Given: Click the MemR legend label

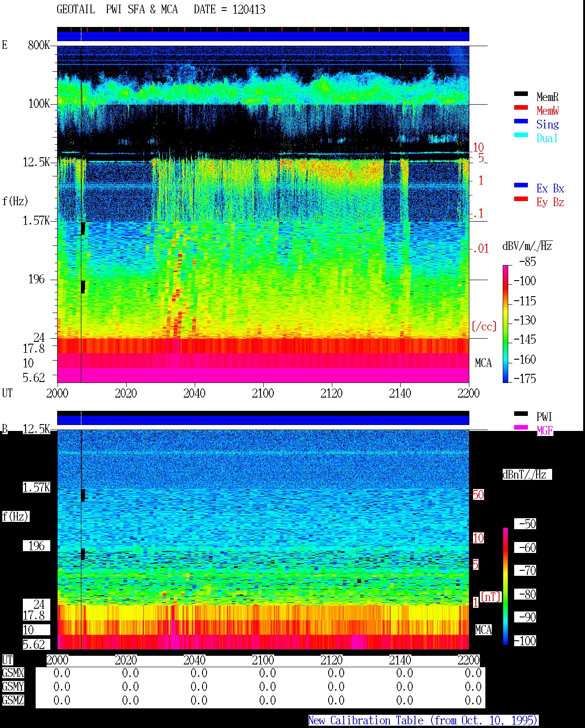Looking at the screenshot, I should coord(548,97).
